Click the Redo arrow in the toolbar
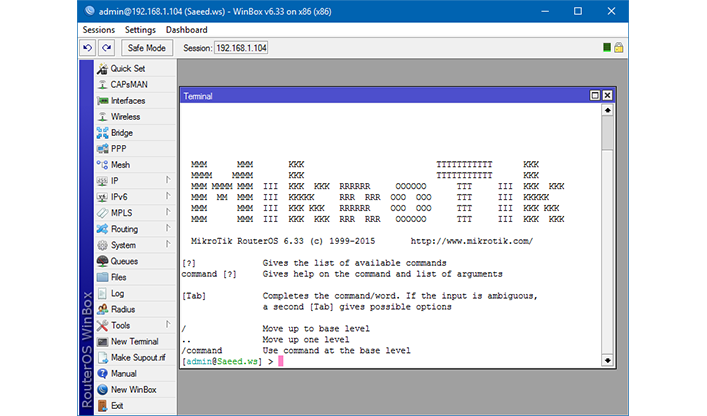The height and width of the screenshot is (416, 707). click(106, 47)
